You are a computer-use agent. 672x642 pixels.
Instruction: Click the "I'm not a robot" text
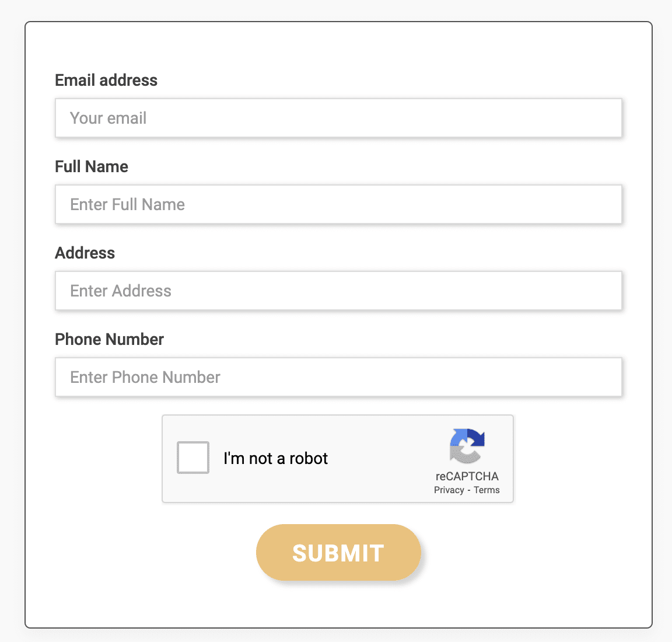(276, 458)
